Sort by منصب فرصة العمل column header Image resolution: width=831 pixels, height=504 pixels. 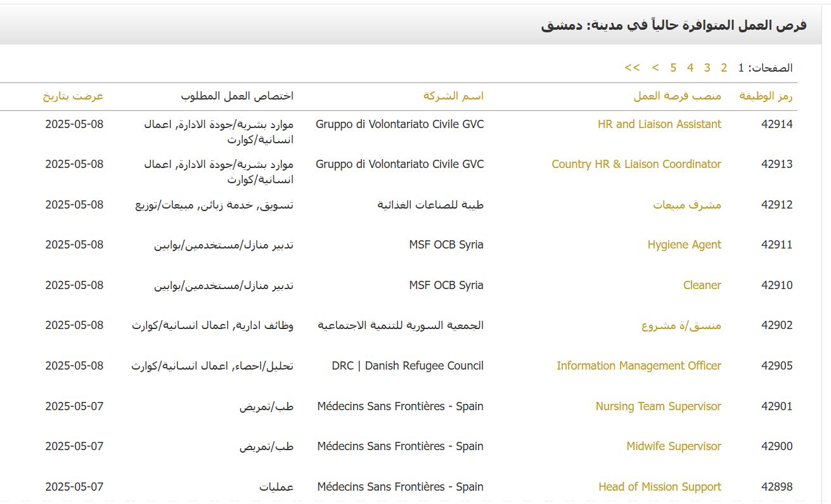coord(677,96)
